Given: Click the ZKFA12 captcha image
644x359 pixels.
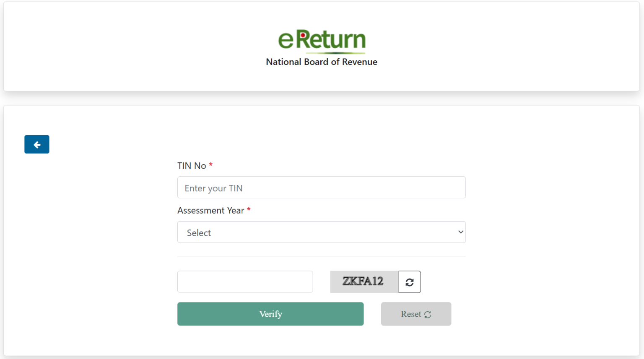Looking at the screenshot, I should [x=364, y=282].
